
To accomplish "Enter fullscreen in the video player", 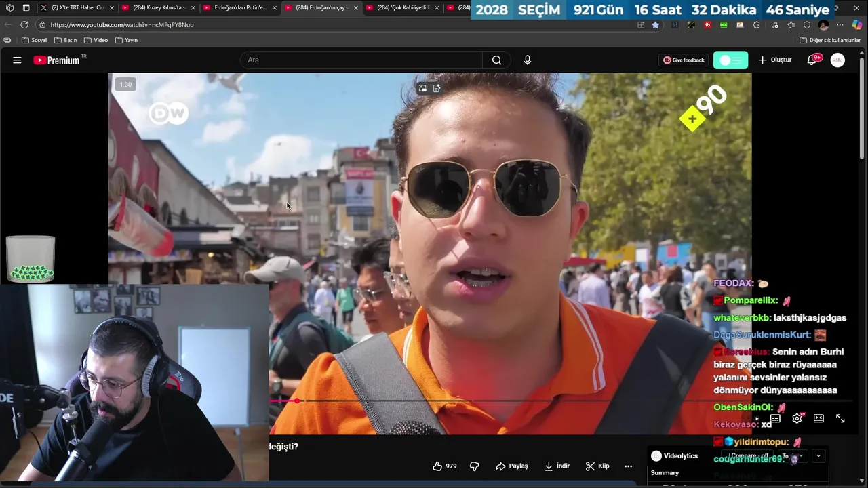I will click(x=840, y=418).
